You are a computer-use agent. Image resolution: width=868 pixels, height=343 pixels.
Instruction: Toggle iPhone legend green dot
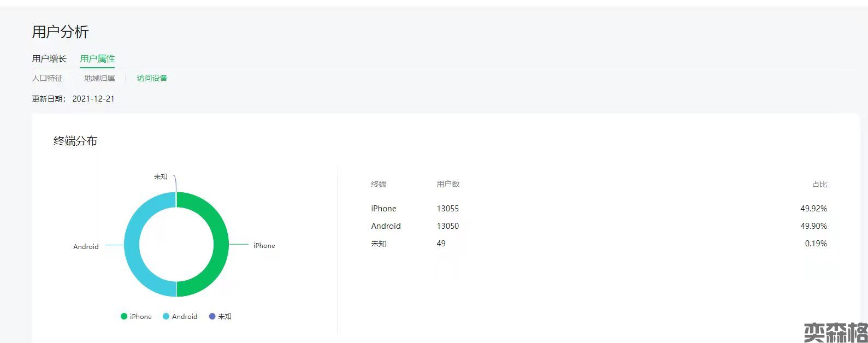click(x=124, y=316)
